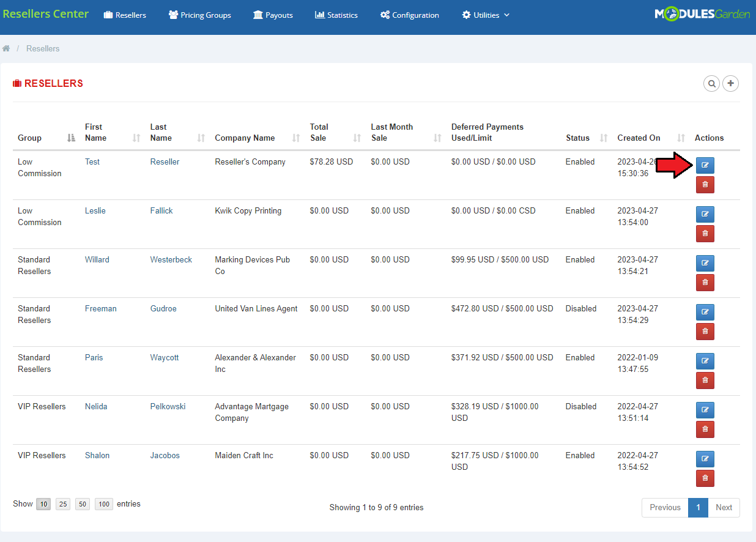The height and width of the screenshot is (542, 756).
Task: Open last name link Reseller
Action: pos(165,161)
